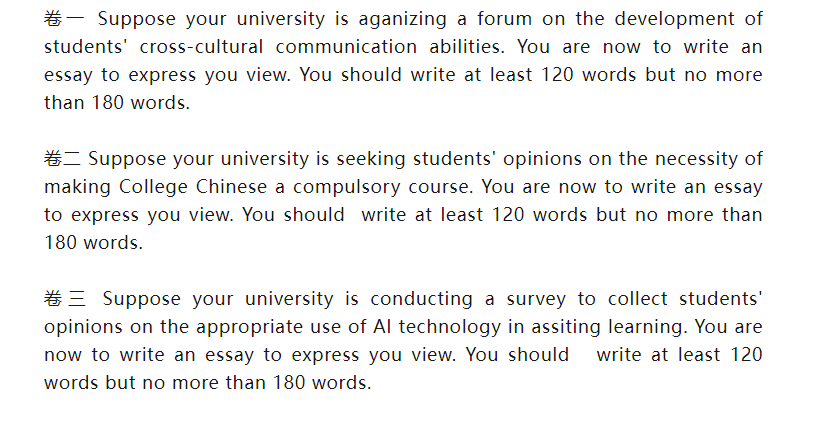Click '180 words.' line ending second paragraph
This screenshot has width=822, height=423.
[93, 243]
